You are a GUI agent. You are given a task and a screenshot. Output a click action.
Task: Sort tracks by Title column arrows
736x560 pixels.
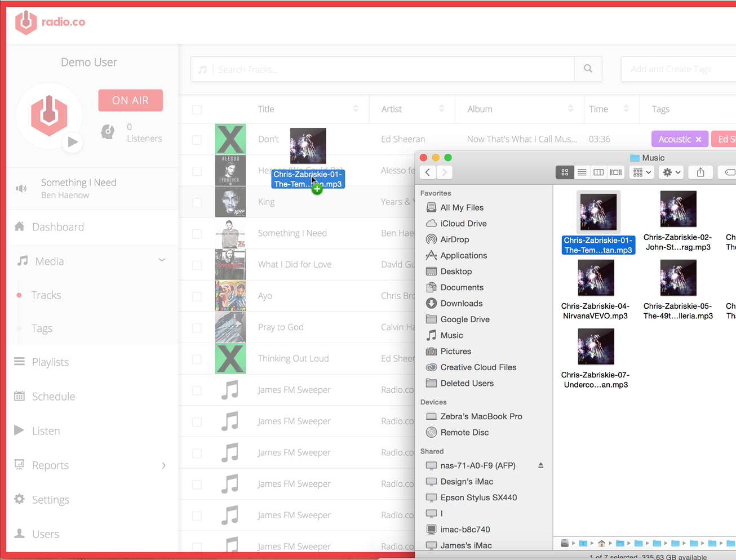(356, 108)
